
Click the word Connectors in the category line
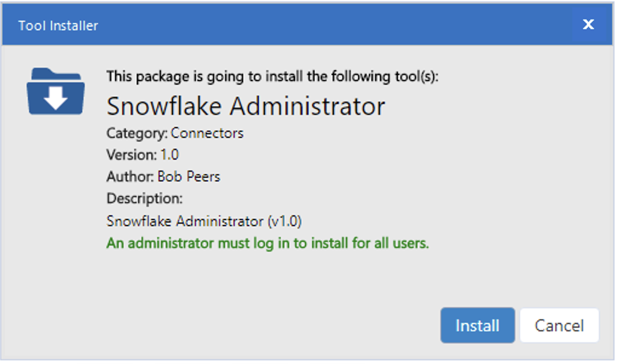click(209, 133)
